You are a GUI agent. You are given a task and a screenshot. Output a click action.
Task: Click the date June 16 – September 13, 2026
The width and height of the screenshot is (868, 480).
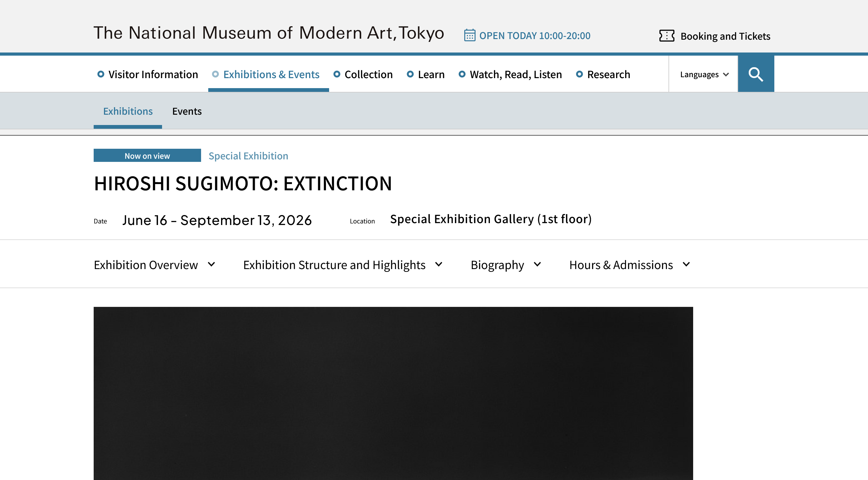(217, 220)
